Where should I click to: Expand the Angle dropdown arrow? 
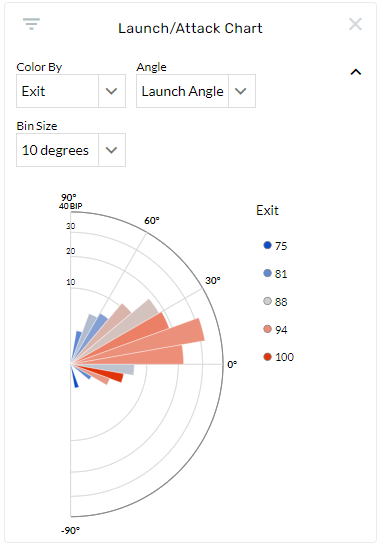coord(242,91)
